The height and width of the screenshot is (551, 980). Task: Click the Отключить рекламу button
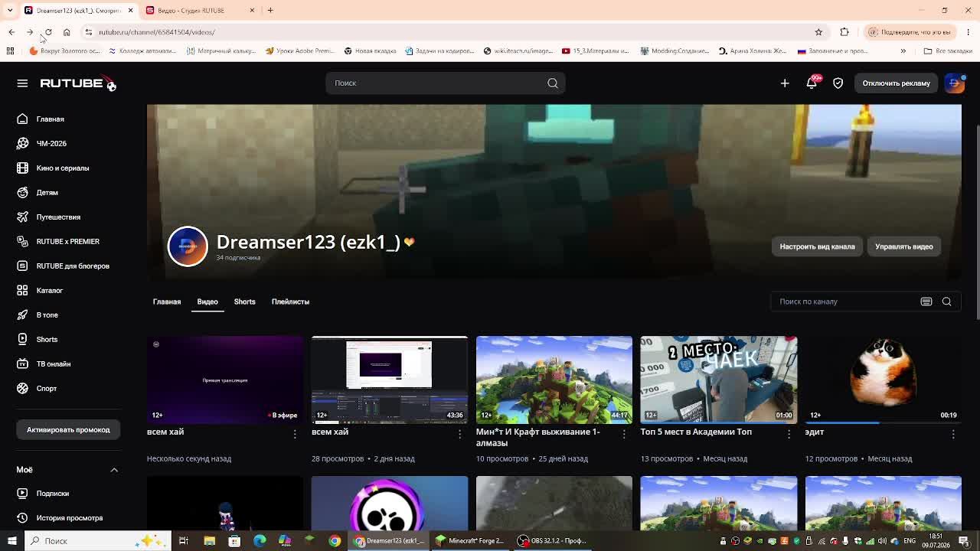click(x=896, y=83)
